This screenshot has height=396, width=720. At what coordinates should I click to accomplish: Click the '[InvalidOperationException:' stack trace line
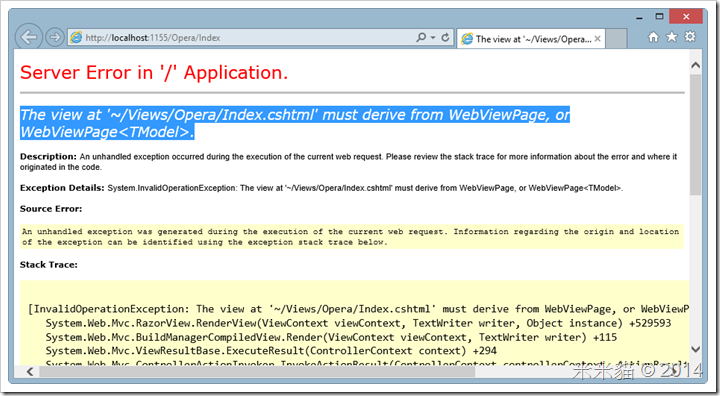tap(358, 309)
